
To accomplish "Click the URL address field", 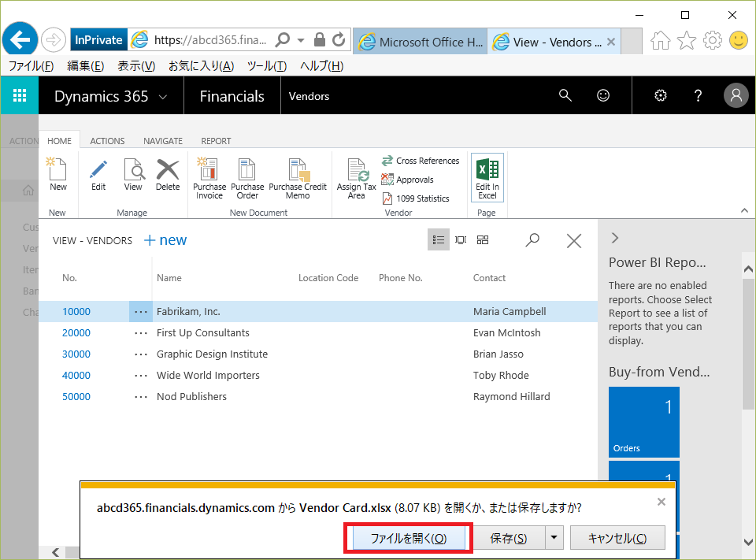I will pos(211,40).
